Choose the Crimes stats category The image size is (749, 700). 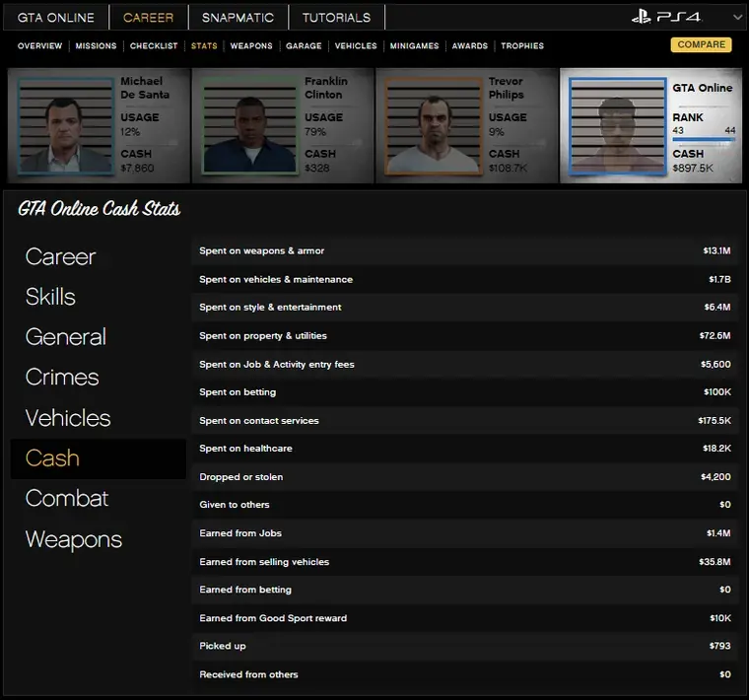62,378
